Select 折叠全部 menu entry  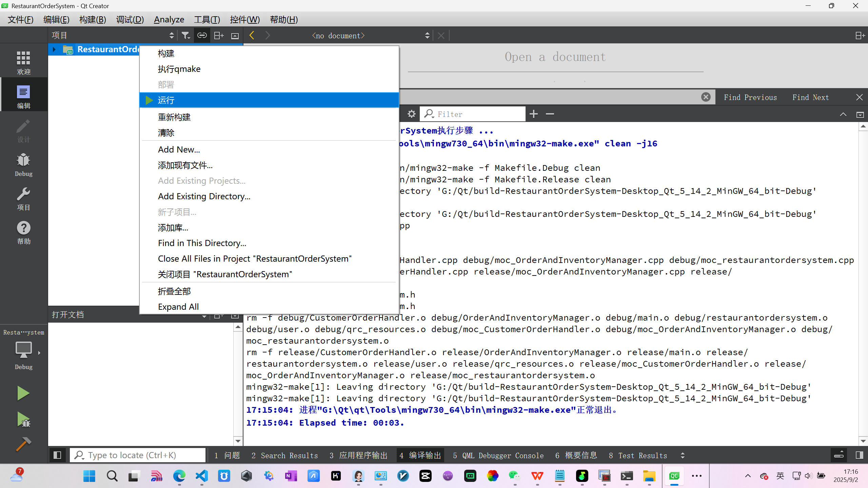pos(269,291)
